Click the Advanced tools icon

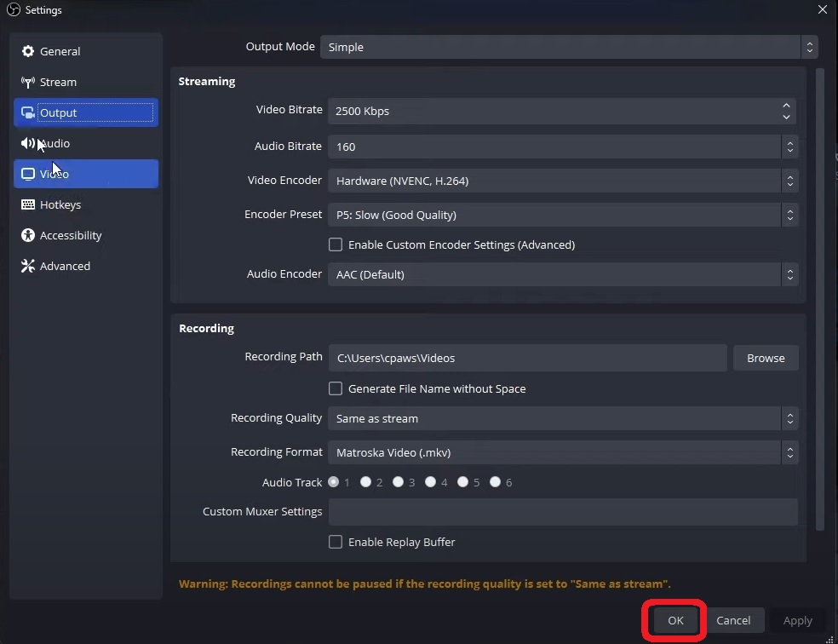click(28, 266)
